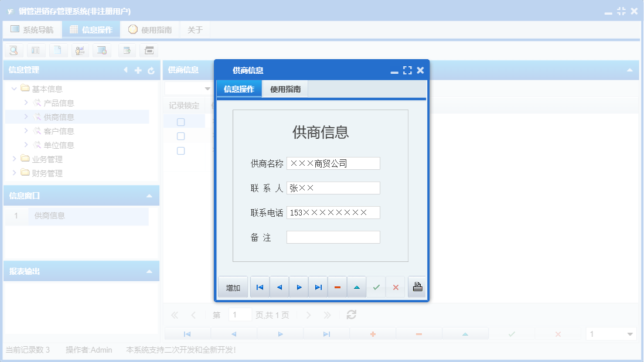Viewport: 644px width, 362px height.
Task: Select the search magnifier toolbar icon
Action: [x=13, y=50]
